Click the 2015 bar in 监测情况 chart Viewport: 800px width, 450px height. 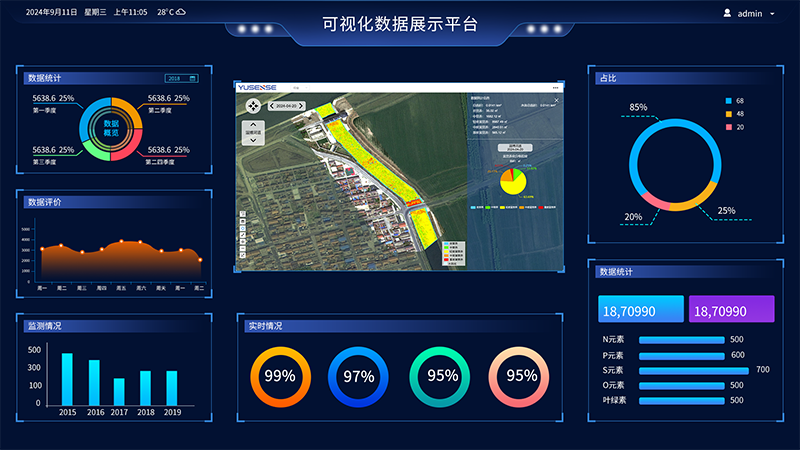pyautogui.click(x=67, y=378)
